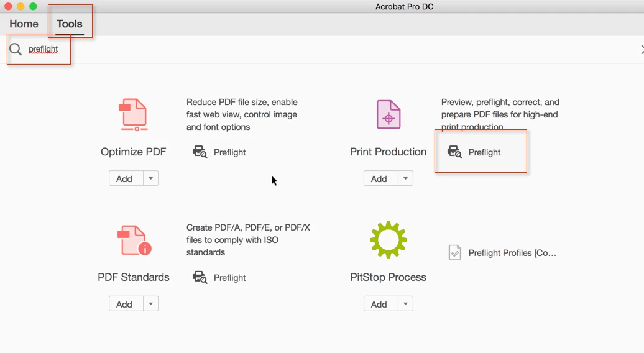This screenshot has width=644, height=353.
Task: Expand the PDF Standards Add dropdown arrow
Action: [x=150, y=304]
